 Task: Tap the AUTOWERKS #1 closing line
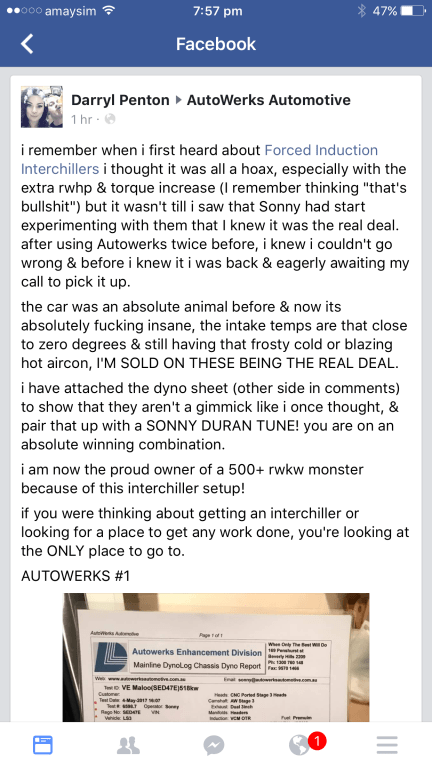tap(75, 575)
